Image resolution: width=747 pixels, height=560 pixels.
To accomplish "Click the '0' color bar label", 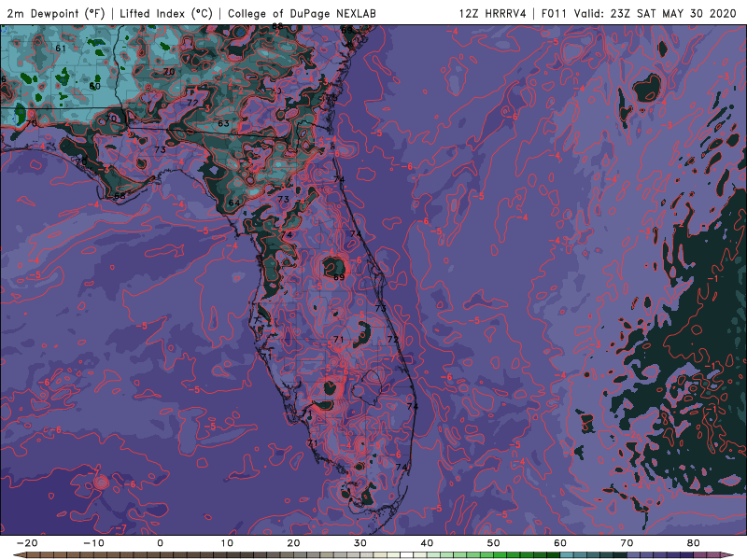I will [160, 543].
